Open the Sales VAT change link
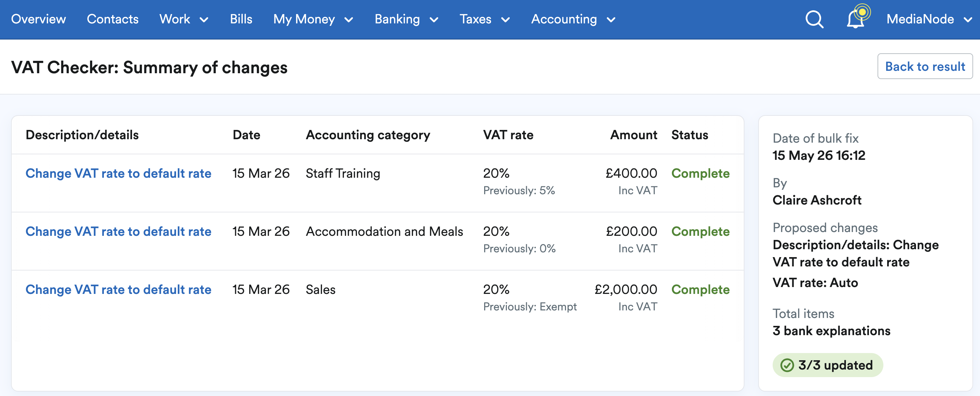This screenshot has width=980, height=396. (118, 290)
